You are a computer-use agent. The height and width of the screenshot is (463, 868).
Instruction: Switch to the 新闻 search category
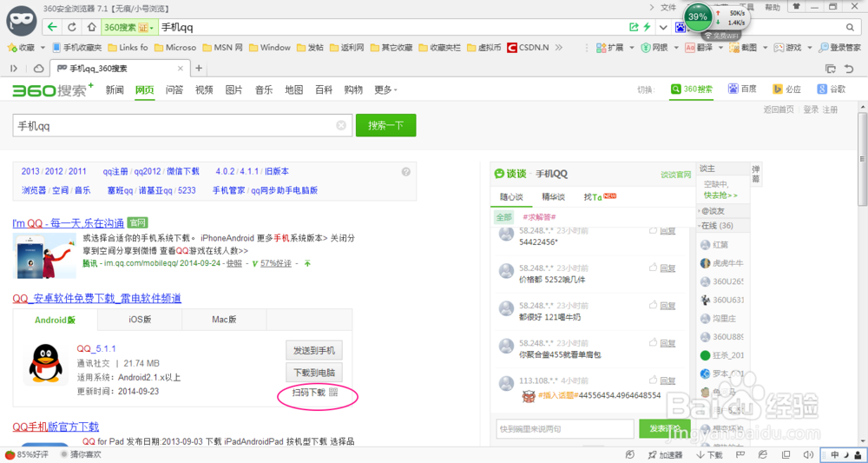(115, 89)
